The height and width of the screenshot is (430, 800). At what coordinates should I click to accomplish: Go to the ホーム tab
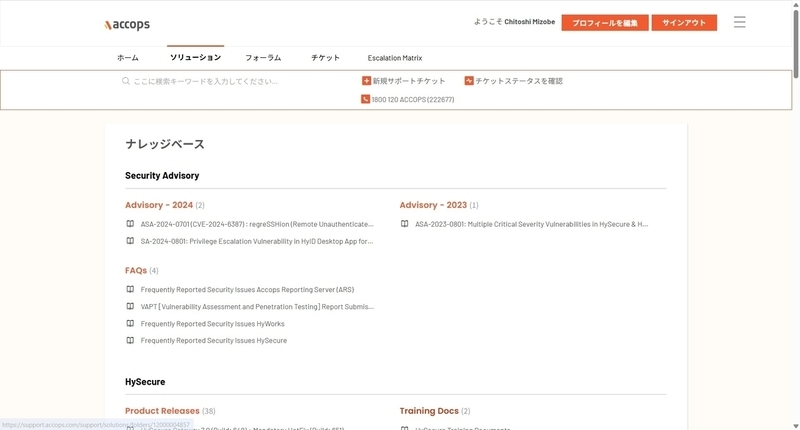tap(128, 58)
